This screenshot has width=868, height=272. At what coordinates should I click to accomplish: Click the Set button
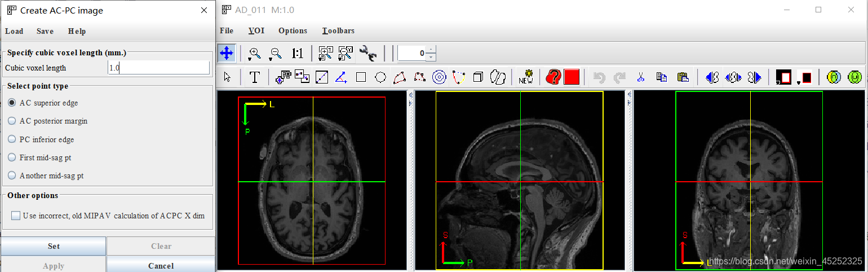pyautogui.click(x=54, y=246)
